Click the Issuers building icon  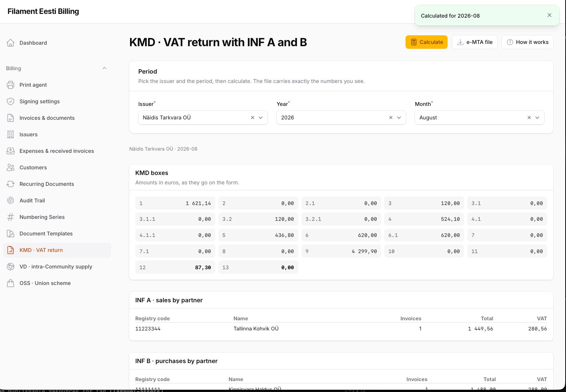tap(11, 134)
